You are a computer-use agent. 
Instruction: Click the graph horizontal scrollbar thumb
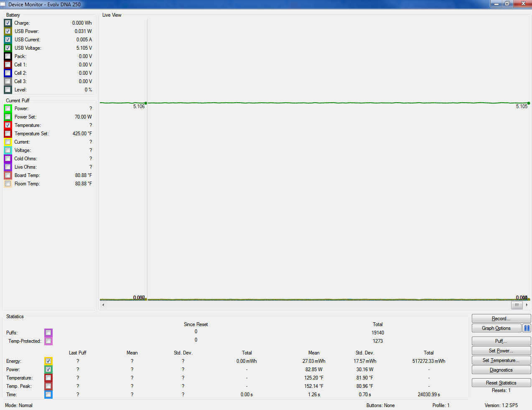pyautogui.click(x=517, y=305)
